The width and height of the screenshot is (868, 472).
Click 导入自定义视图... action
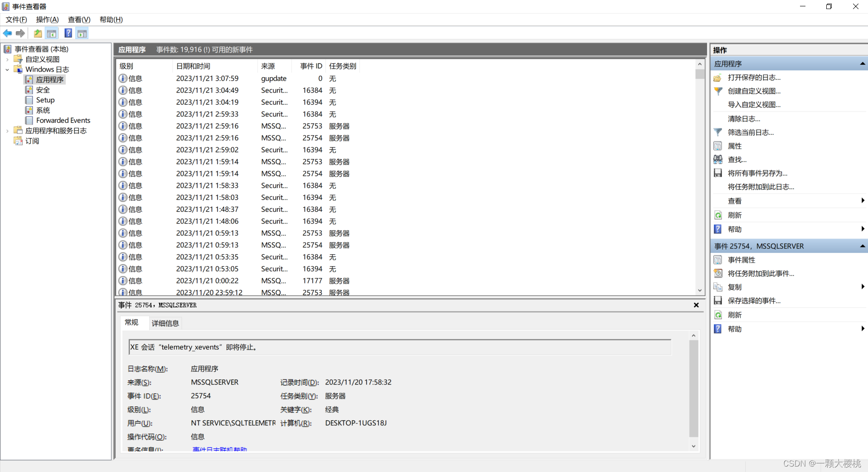click(754, 105)
